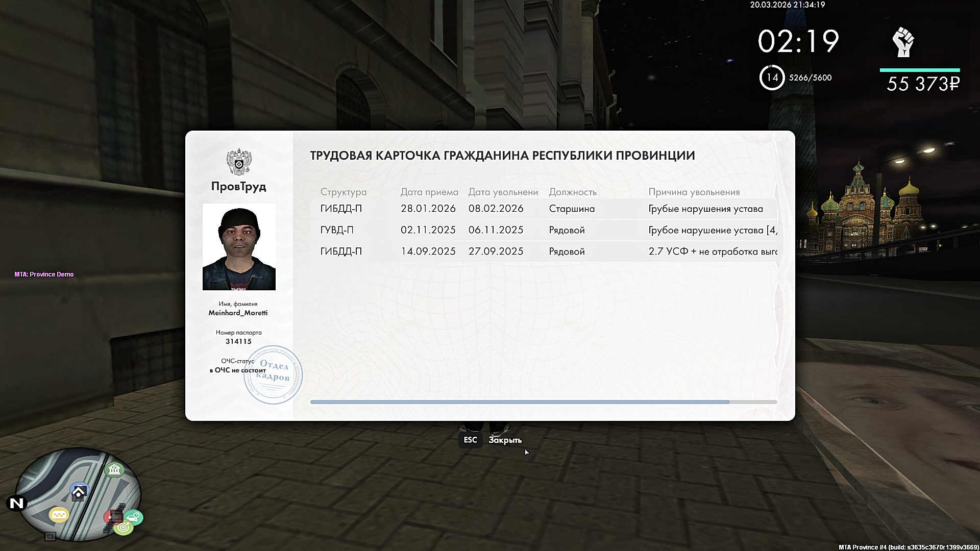Click the ПровТруд coat of arms emblem

(238, 162)
